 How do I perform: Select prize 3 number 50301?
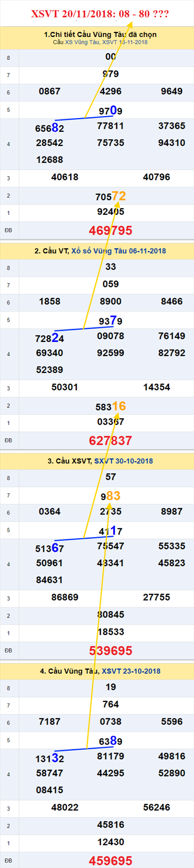[65, 387]
